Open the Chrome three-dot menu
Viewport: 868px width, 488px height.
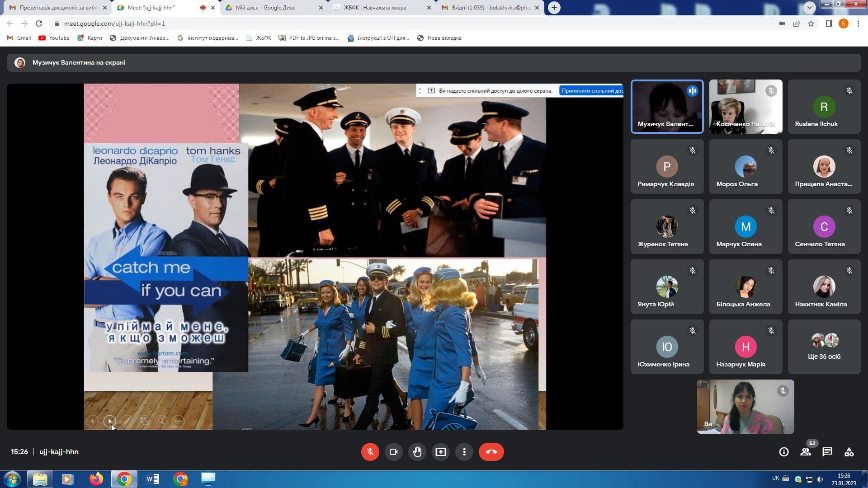(x=858, y=23)
